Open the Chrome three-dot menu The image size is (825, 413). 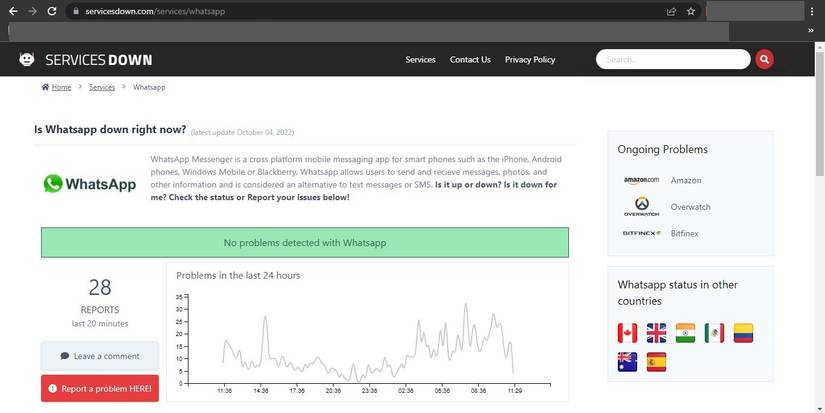(x=812, y=11)
